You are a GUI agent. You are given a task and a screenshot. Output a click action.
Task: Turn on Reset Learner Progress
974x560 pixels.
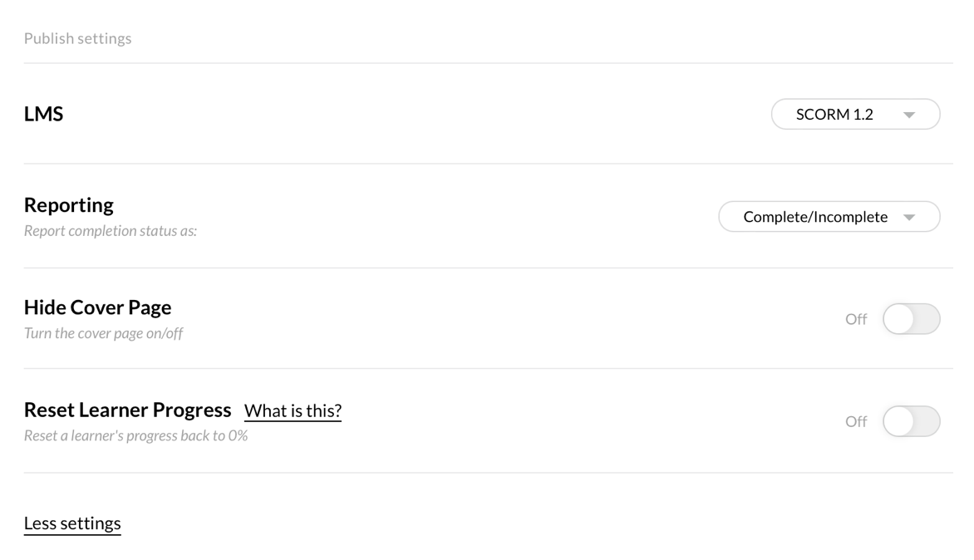tap(911, 421)
